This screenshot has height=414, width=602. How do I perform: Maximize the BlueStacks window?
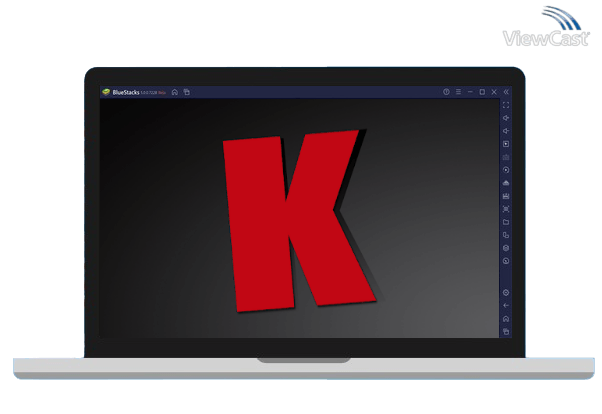click(x=482, y=92)
